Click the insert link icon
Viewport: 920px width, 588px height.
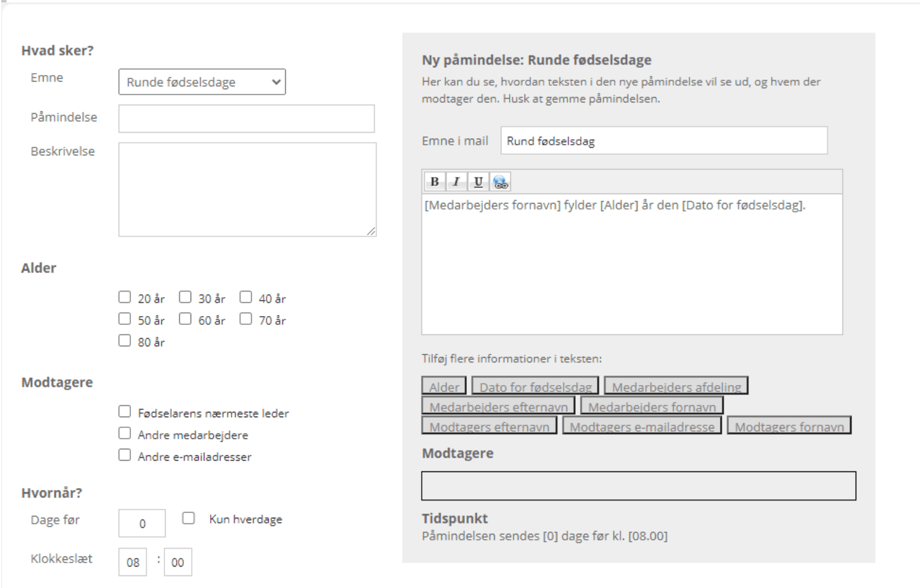pyautogui.click(x=500, y=182)
